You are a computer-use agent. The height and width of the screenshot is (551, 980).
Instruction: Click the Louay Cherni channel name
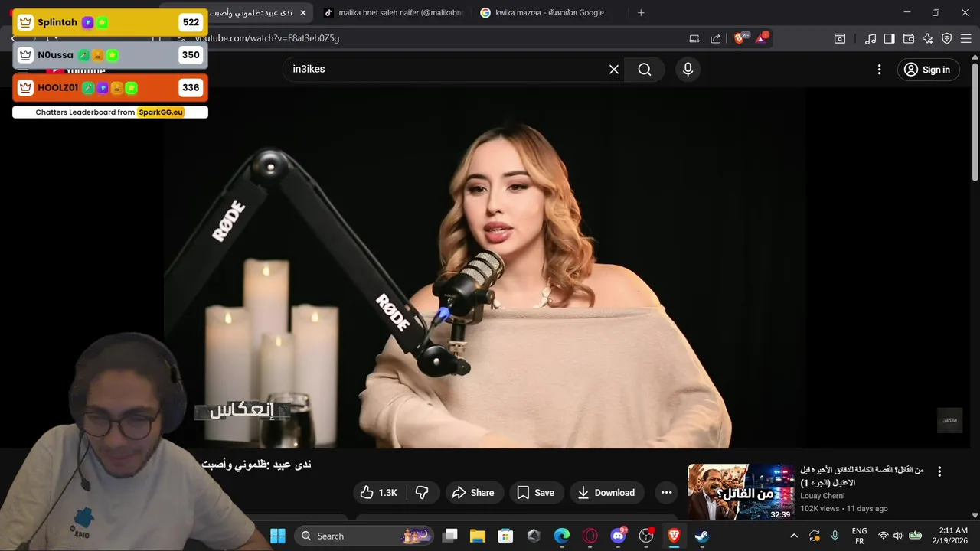823,496
